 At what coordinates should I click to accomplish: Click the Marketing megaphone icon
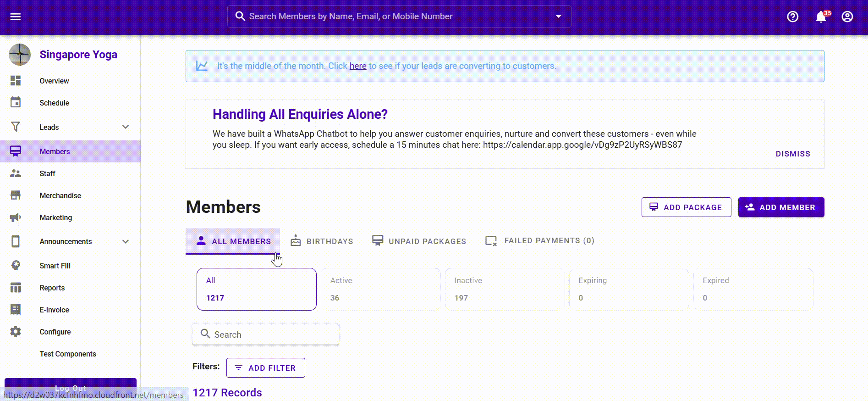coord(16,217)
